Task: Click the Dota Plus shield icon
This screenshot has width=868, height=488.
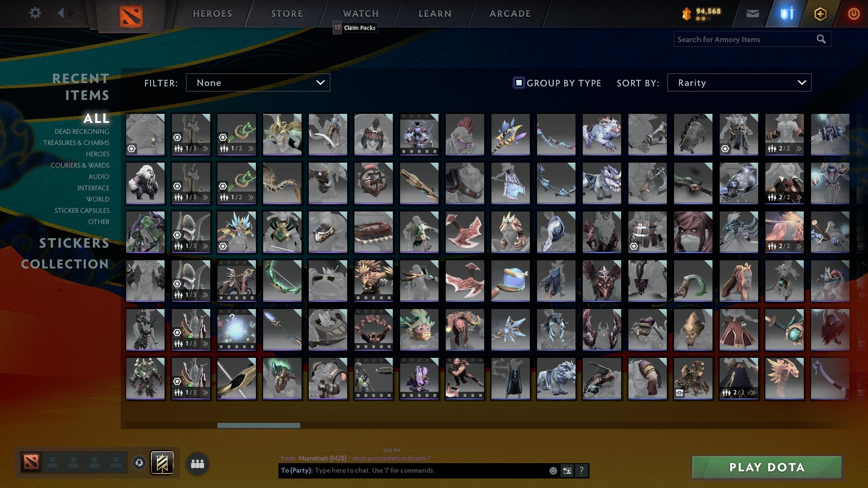Action: [x=820, y=14]
